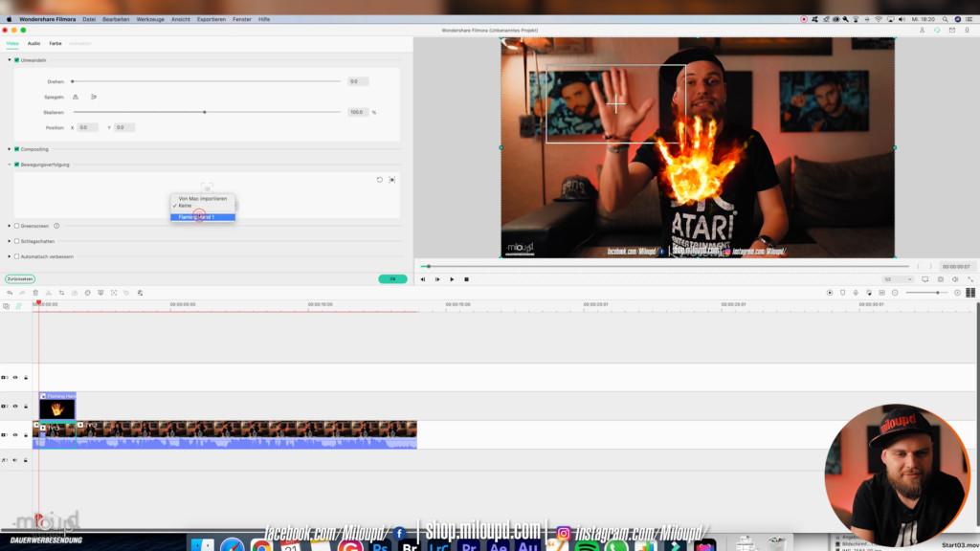Choose Flaming Hand 1 from the dropdown list

coord(203,217)
